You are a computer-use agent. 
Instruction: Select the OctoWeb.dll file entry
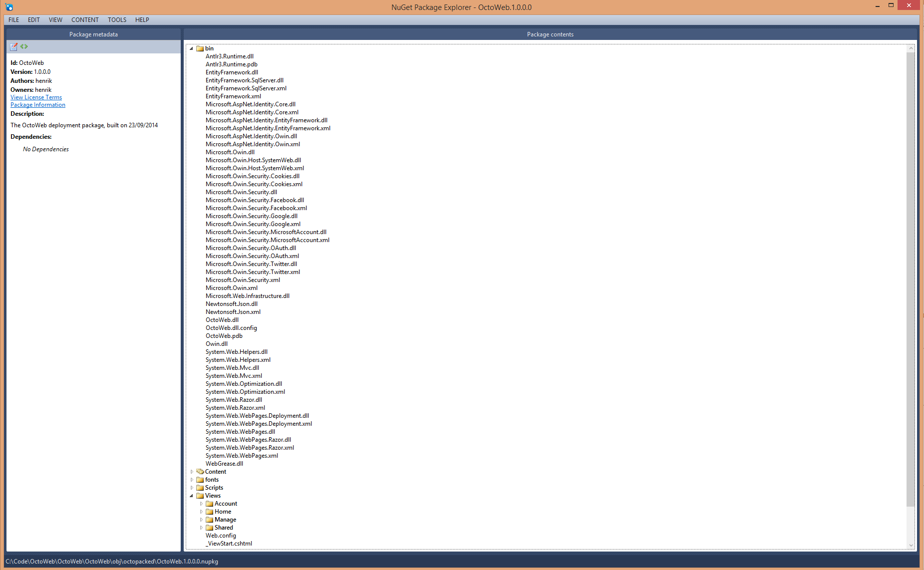222,319
